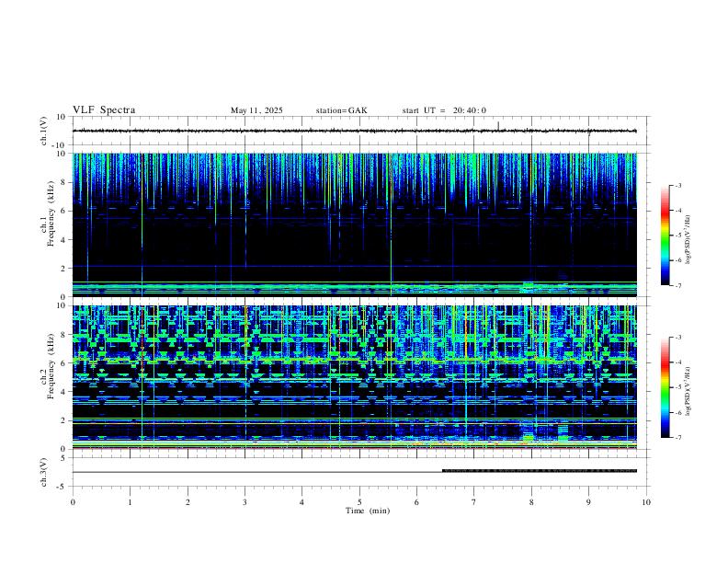Screen dimensions: 728x563
Task: Click the "4" kHz tick on ch.1 spectrogram
Action: (x=63, y=240)
